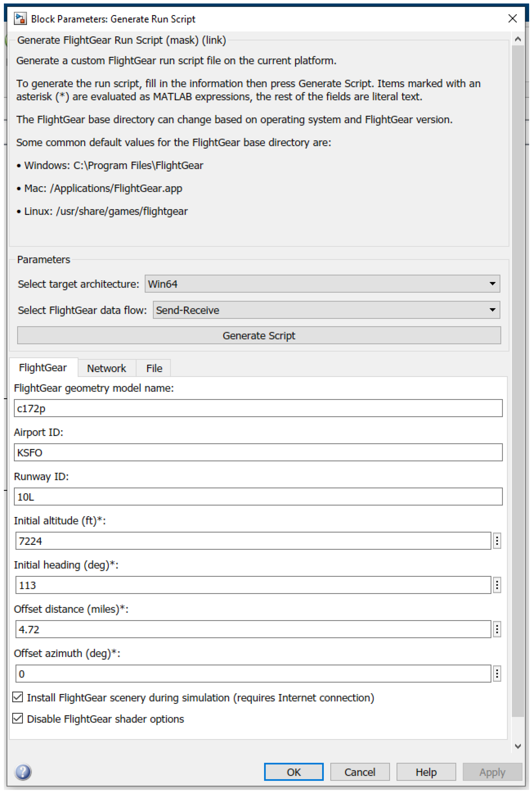Screen dimensions: 532x793
Task: Open options menu beside Offset azimuth field
Action: [497, 673]
